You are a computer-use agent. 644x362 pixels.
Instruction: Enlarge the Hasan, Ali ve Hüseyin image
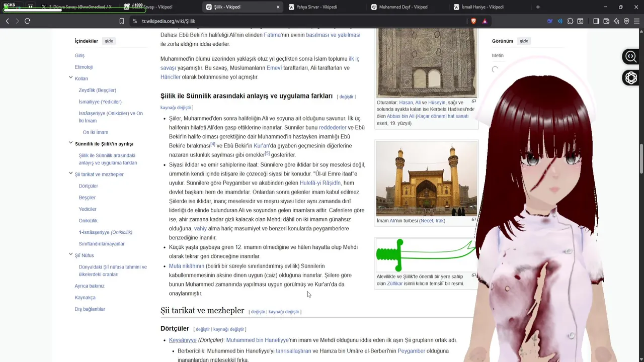pyautogui.click(x=473, y=102)
